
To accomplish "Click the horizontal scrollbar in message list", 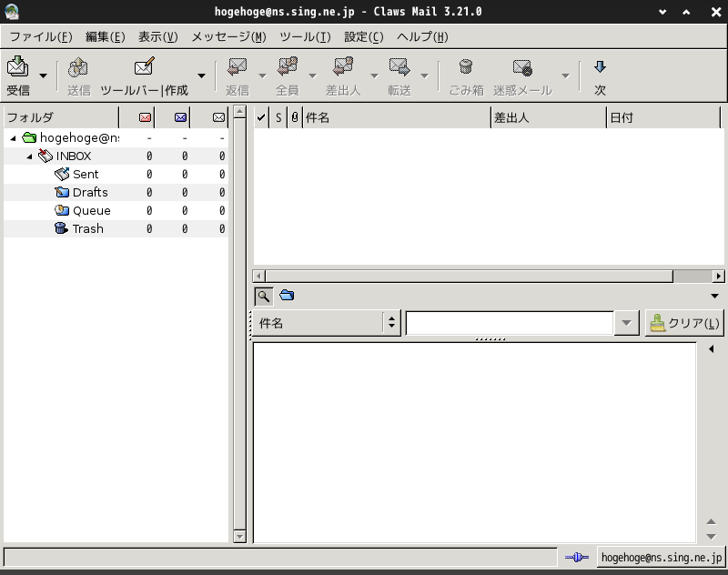I will tap(469, 277).
